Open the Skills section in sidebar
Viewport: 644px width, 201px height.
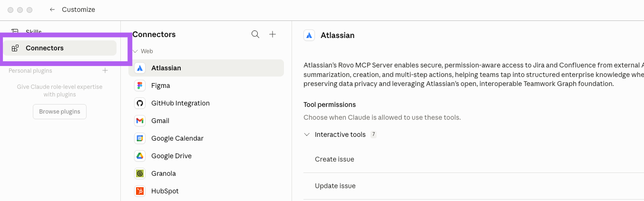[x=33, y=32]
